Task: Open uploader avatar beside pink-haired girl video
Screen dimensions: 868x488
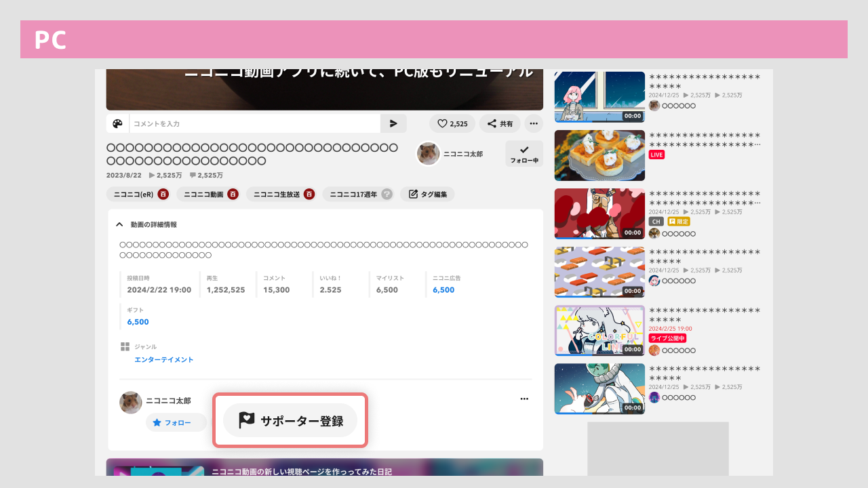Action: [654, 106]
